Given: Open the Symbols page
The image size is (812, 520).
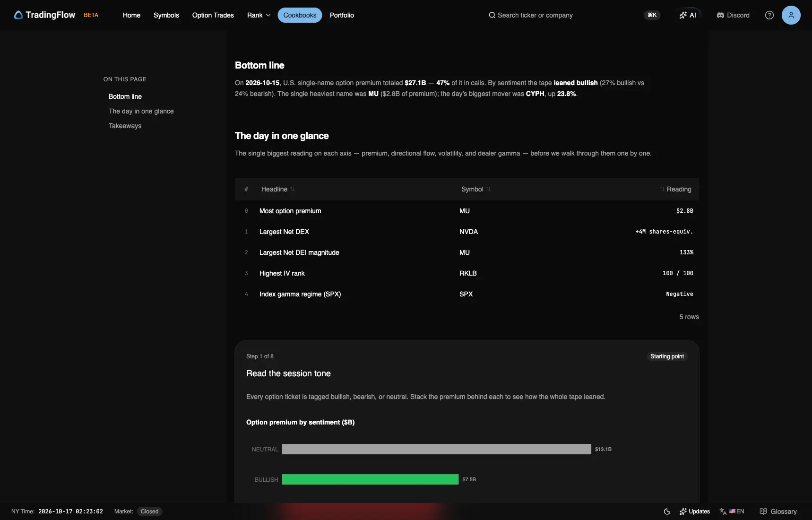Looking at the screenshot, I should click(166, 15).
